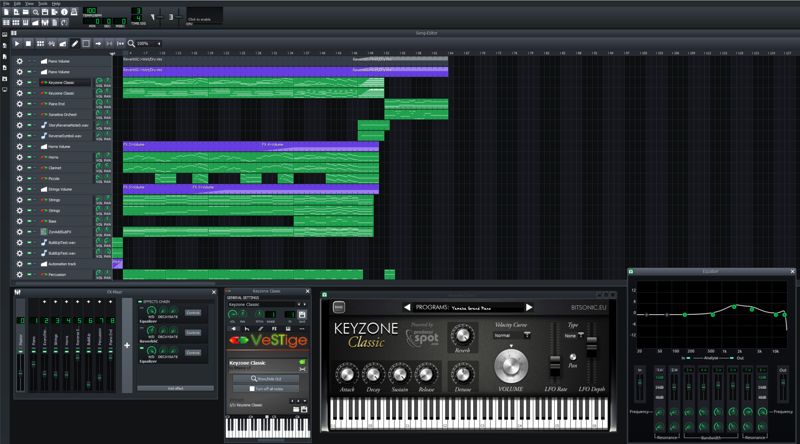Show the Automation Editor via the toolbar icon
The image size is (800, 444).
pos(35,22)
